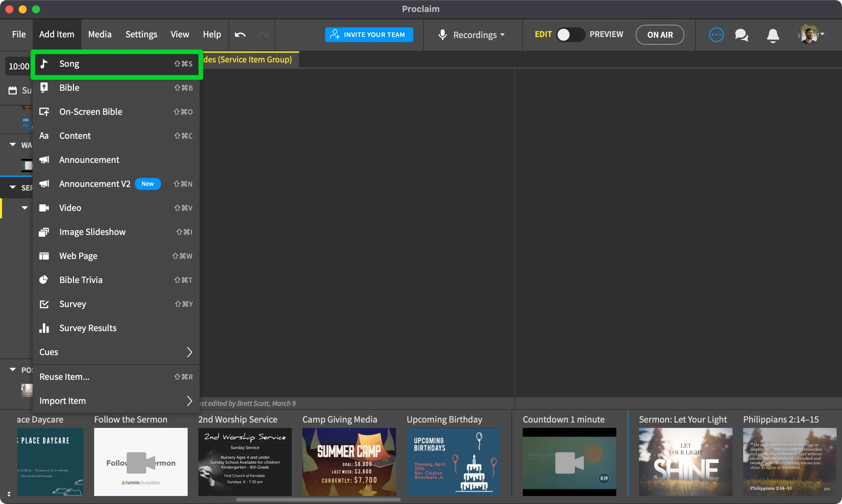Click the Bible Trivia pie icon
The height and width of the screenshot is (504, 842).
tap(44, 280)
